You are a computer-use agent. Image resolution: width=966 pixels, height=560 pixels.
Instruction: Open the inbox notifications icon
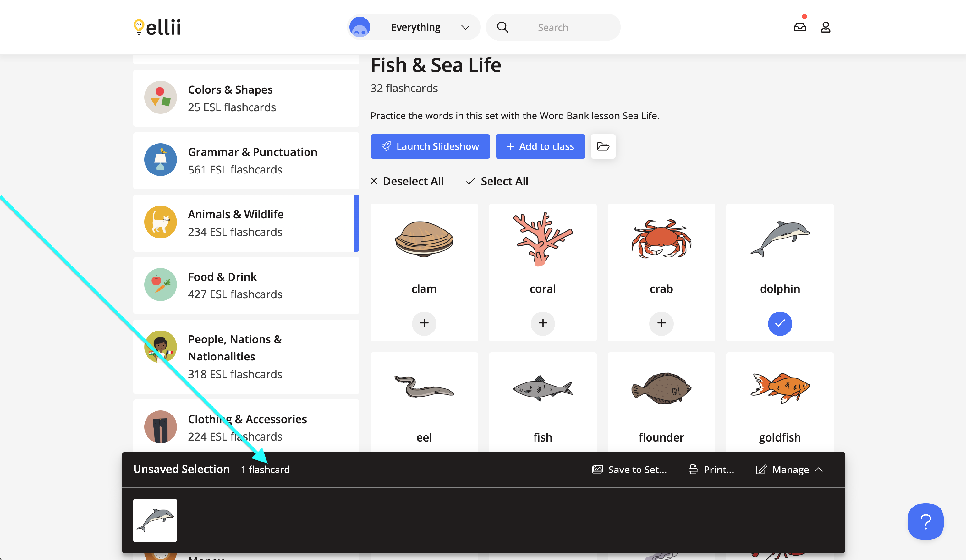800,27
